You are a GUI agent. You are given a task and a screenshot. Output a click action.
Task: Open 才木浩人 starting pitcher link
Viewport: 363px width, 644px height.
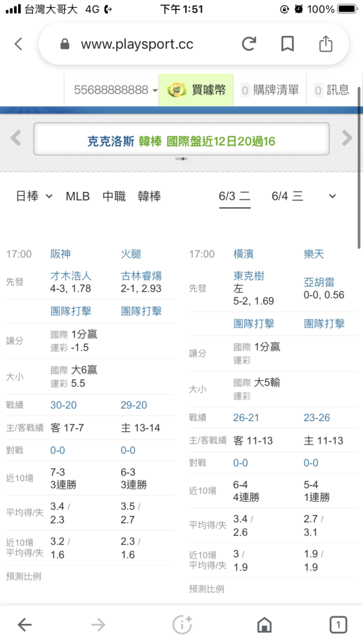[x=71, y=276]
